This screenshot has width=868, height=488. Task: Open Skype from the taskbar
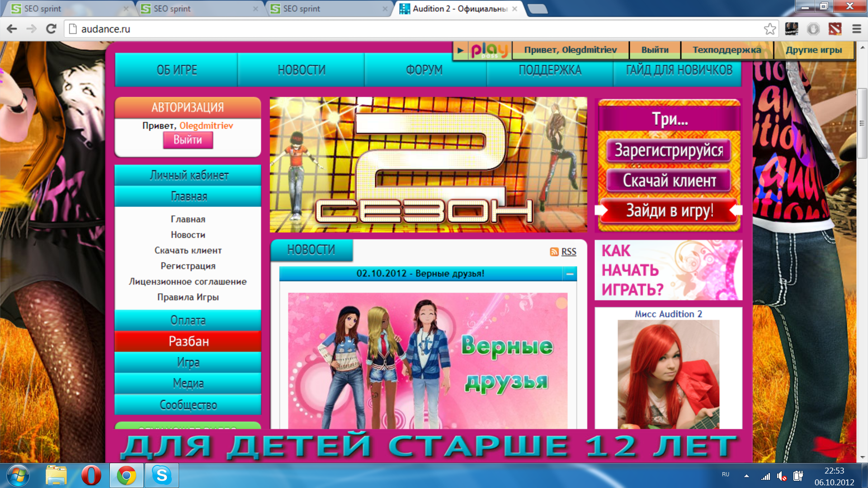[x=161, y=475]
